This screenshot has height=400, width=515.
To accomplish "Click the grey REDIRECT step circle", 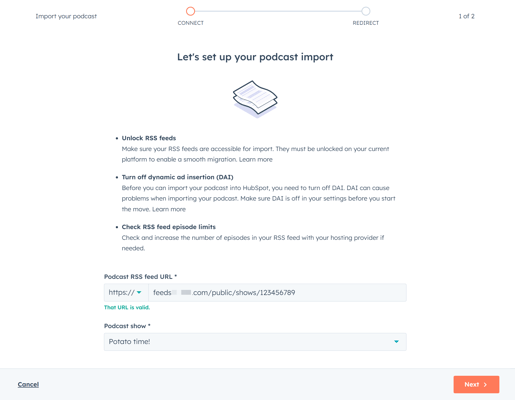I will (366, 11).
